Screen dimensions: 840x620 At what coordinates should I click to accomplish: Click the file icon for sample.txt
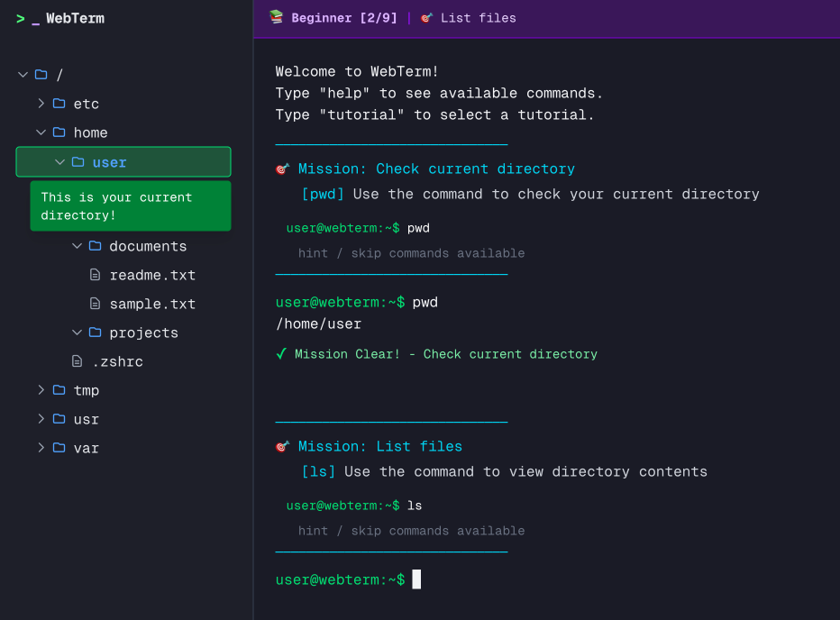click(x=96, y=304)
